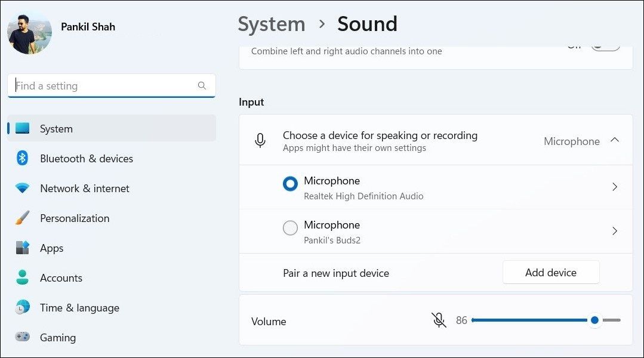Toggle the mono audio switch off
644x358 pixels.
(x=605, y=44)
